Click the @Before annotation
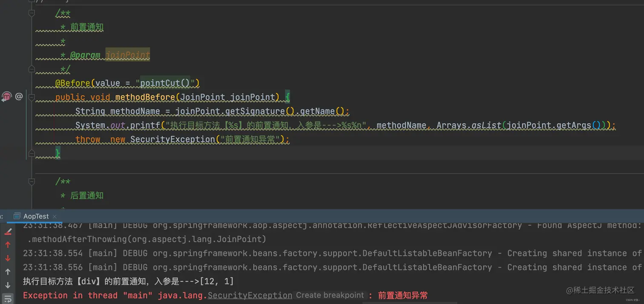644x304 pixels. (x=72, y=83)
